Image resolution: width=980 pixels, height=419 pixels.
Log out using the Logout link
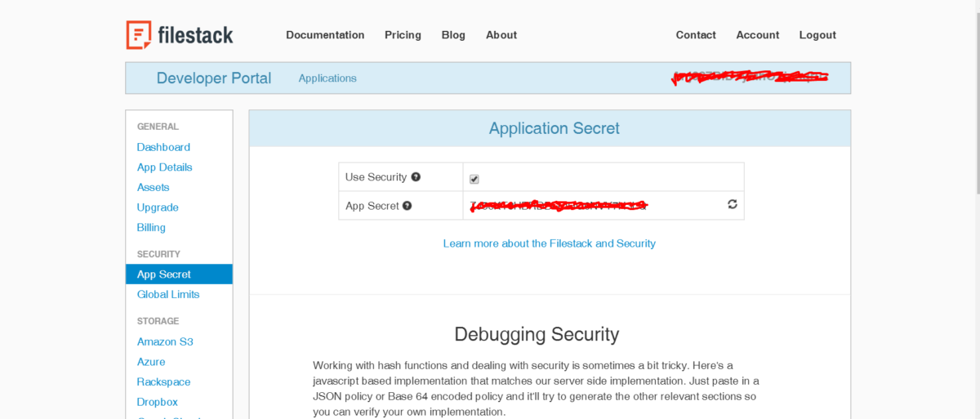click(817, 35)
